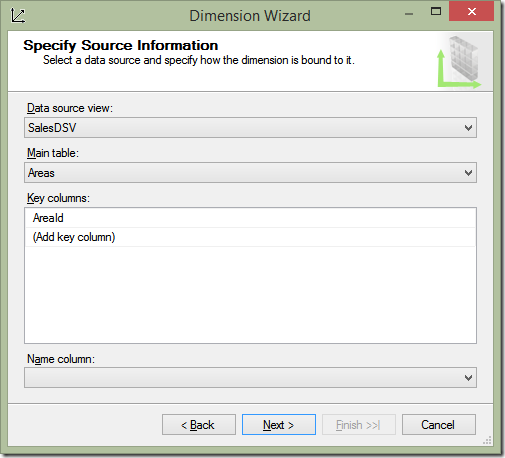Click the resize grip in the dialog corner
Screen dimensions: 505x458
(487, 440)
